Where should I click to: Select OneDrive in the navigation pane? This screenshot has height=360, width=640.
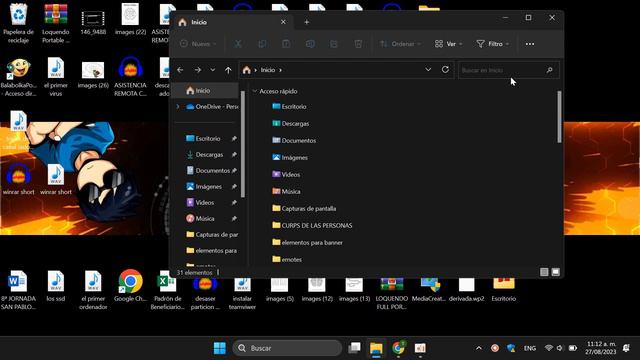[212, 107]
